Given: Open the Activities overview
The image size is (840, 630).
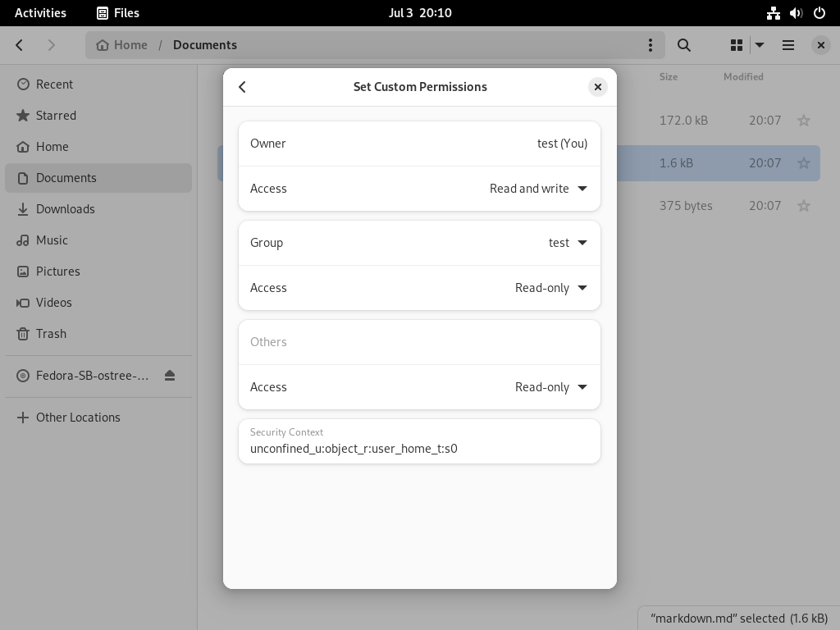Looking at the screenshot, I should coord(40,13).
